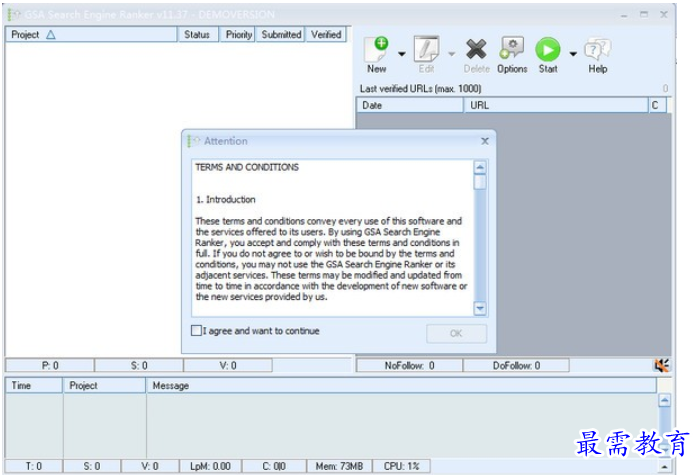Click the log panel's Project column header

tap(105, 386)
